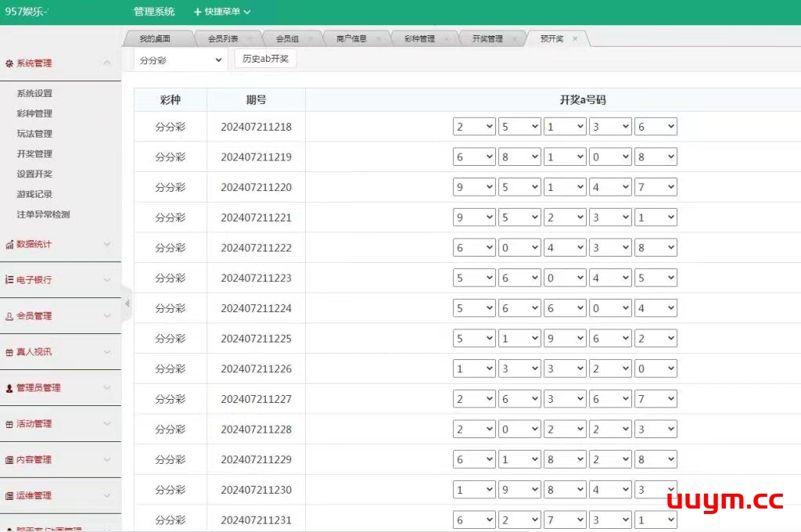Viewport: 801px width, 532px height.
Task: Click the 内容管理 document icon
Action: pyautogui.click(x=9, y=460)
